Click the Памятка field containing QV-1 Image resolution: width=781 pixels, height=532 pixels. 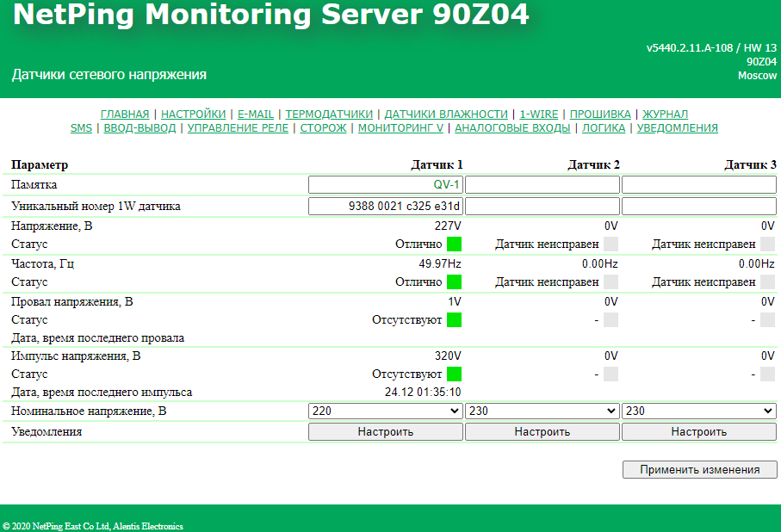pyautogui.click(x=385, y=185)
